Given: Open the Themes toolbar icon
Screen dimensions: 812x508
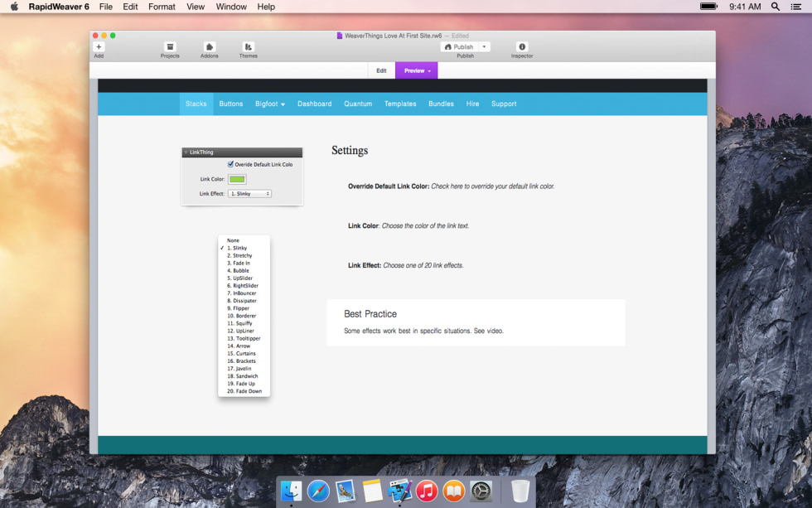Looking at the screenshot, I should [x=248, y=46].
